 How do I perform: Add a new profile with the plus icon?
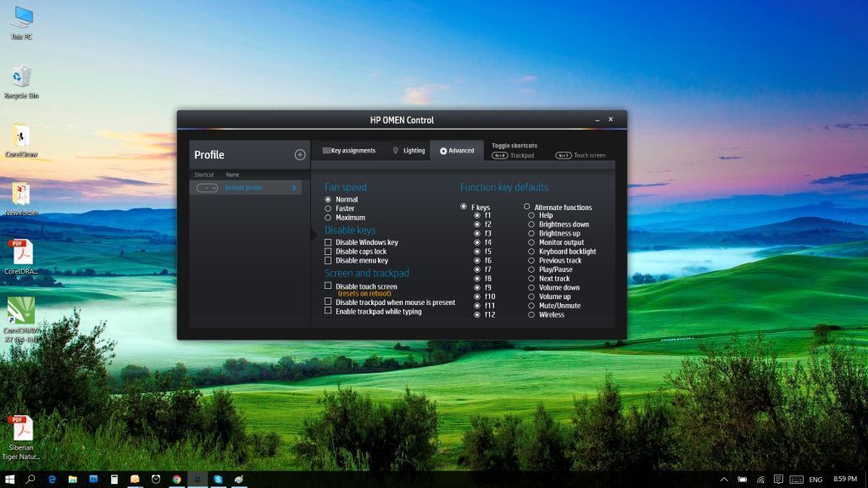300,155
